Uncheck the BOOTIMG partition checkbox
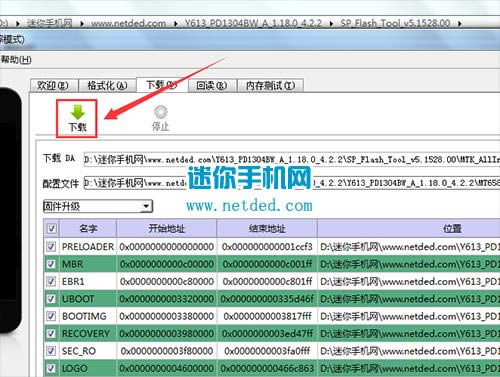 tap(51, 316)
